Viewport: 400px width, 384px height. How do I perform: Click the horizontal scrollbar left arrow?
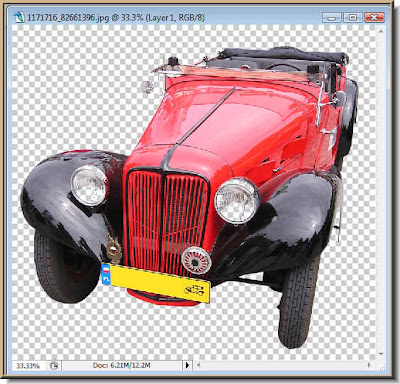click(198, 365)
